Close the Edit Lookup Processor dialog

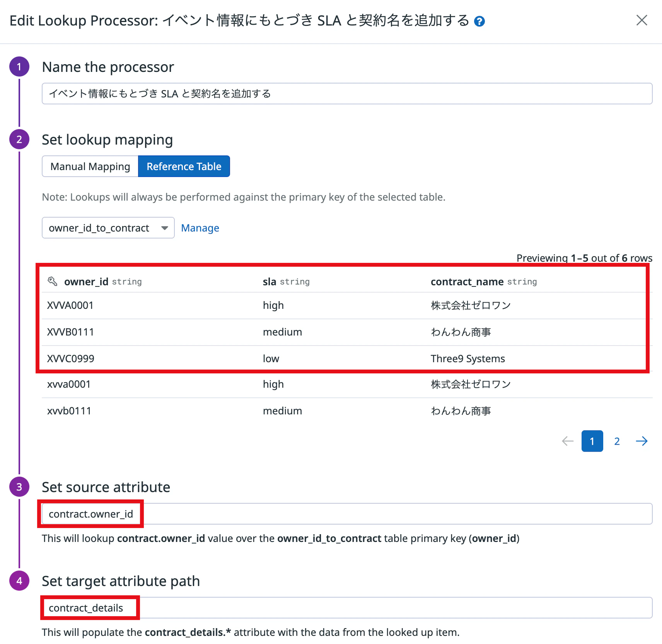(x=642, y=20)
